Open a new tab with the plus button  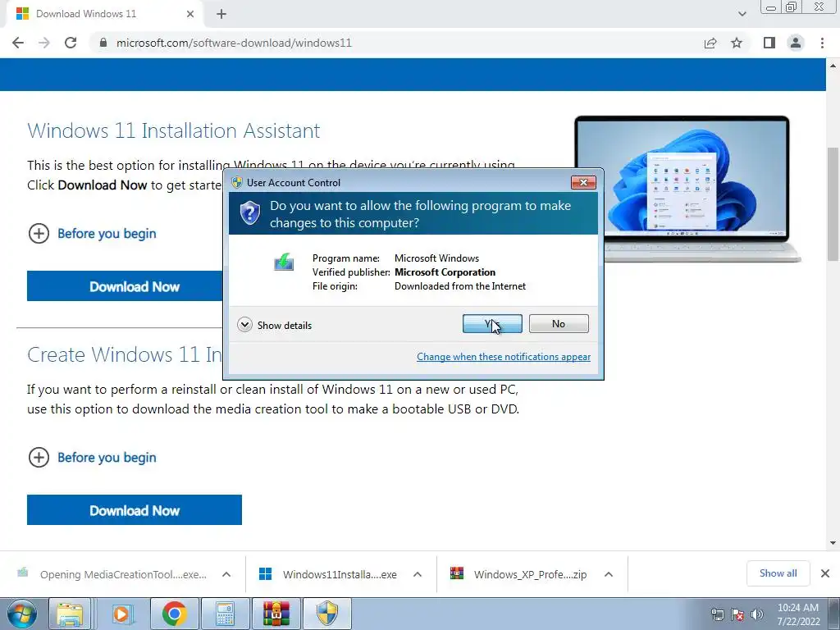pos(221,14)
